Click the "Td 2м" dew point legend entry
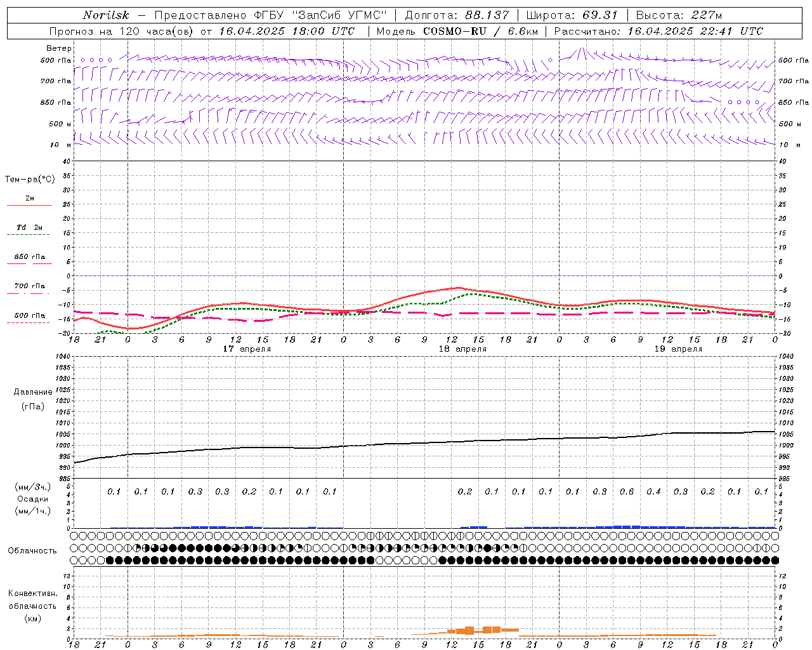Image resolution: width=812 pixels, height=650 pixels. (30, 227)
